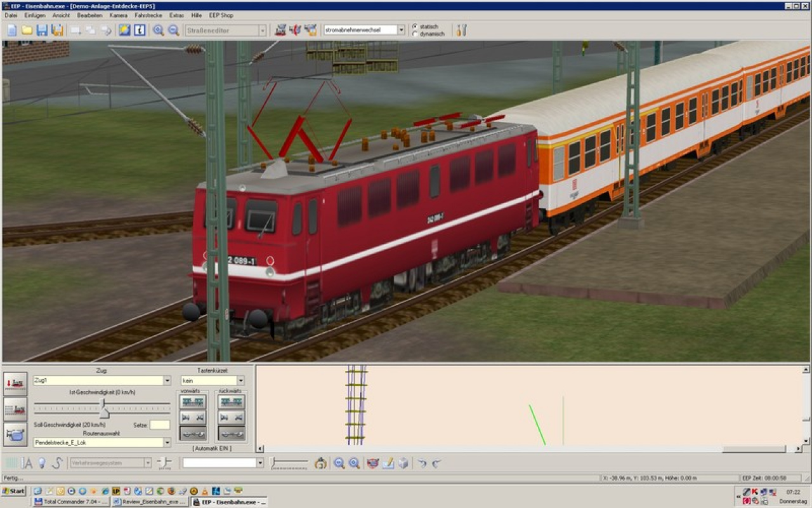The height and width of the screenshot is (508, 812).
Task: Open the Datei menu
Action: pos(11,15)
